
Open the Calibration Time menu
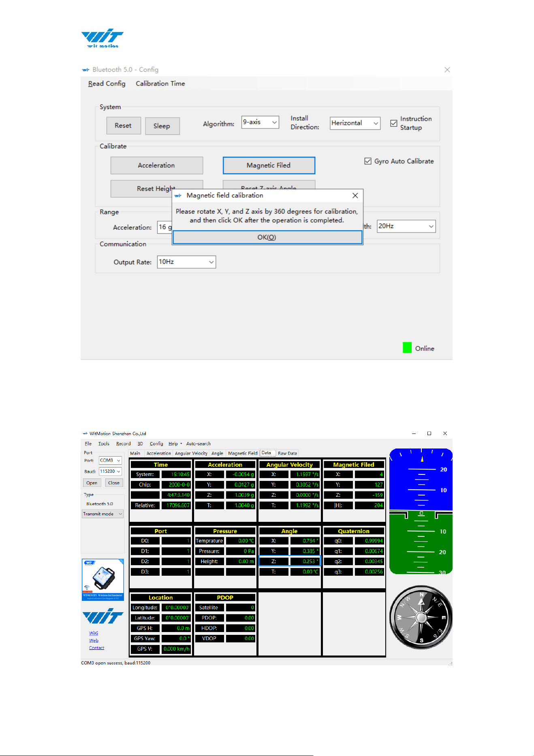[160, 83]
